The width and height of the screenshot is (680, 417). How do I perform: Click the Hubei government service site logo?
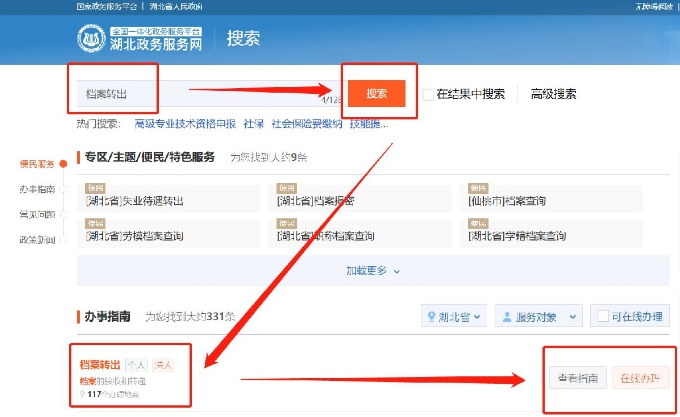tap(140, 39)
